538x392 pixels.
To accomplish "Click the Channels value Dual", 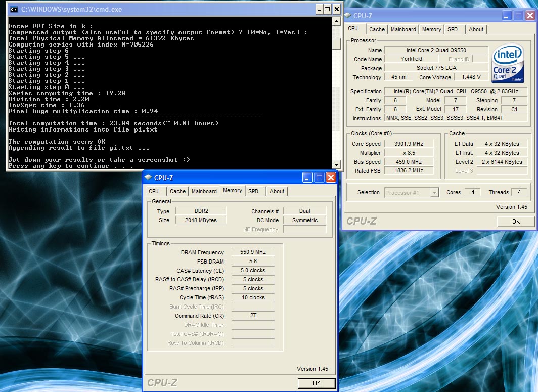I will pos(305,211).
